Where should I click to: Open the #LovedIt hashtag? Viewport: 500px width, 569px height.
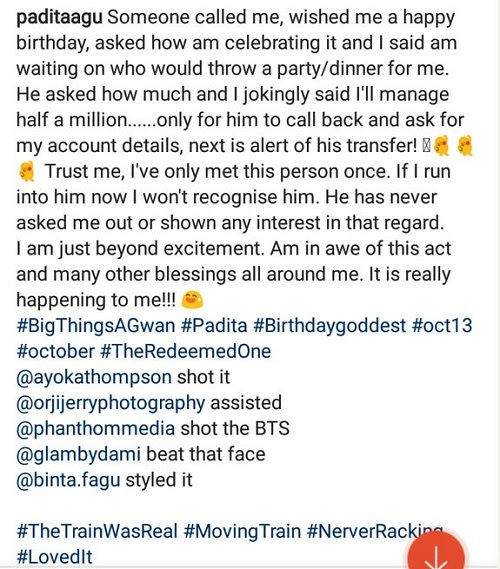54,557
